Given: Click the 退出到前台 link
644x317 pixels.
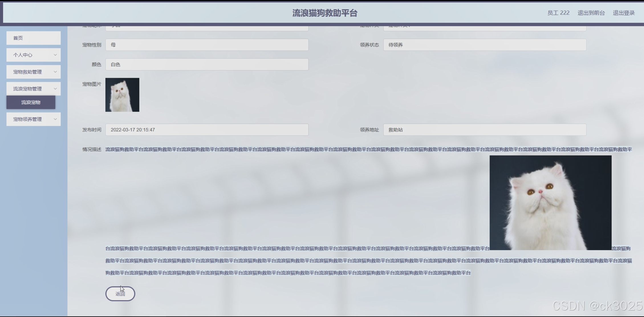Looking at the screenshot, I should (x=591, y=13).
